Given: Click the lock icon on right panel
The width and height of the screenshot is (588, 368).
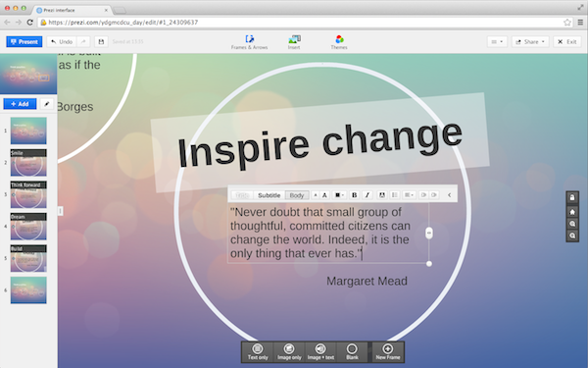Looking at the screenshot, I should click(x=572, y=198).
